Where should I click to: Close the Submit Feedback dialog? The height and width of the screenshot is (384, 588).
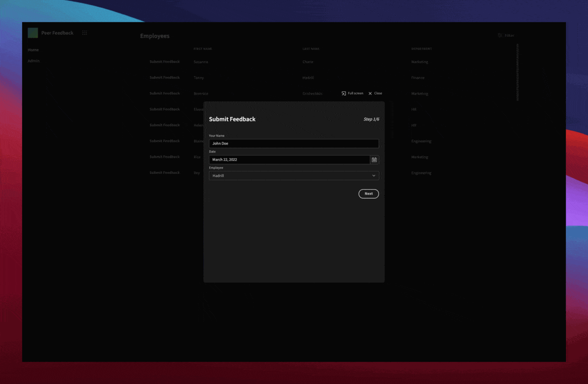(375, 93)
